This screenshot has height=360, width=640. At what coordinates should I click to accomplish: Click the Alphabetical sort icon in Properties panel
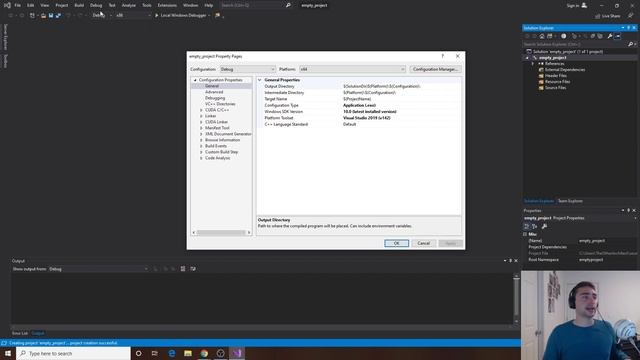tap(534, 226)
